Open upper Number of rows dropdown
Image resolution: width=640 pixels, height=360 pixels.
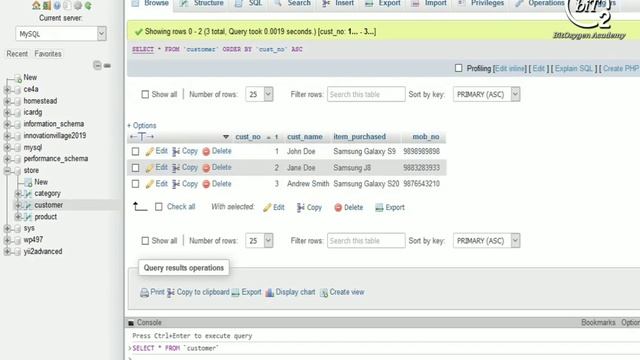[x=259, y=94]
